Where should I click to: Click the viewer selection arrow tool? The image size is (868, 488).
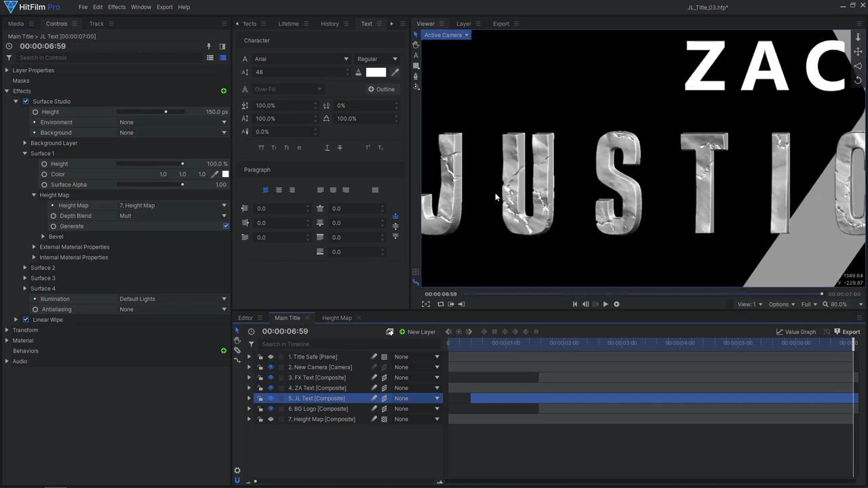coord(416,35)
